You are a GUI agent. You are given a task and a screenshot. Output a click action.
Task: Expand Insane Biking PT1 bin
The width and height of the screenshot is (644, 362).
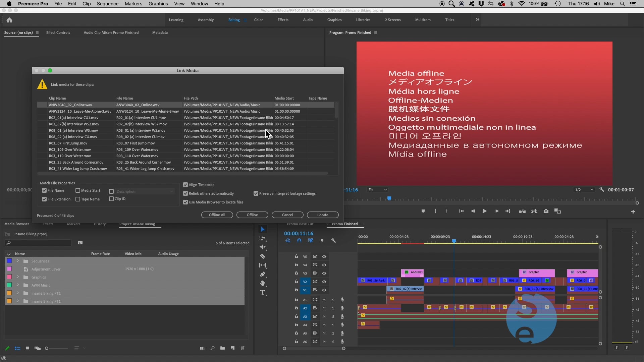click(18, 301)
